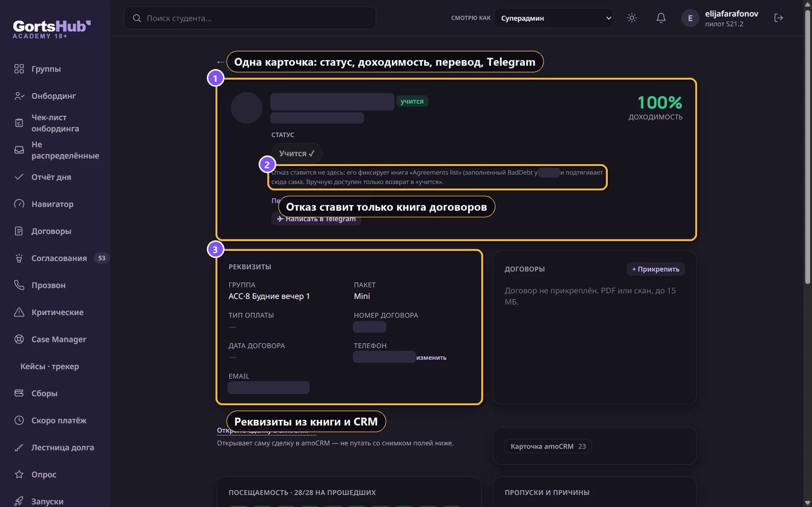Open notifications bell icon
The image size is (812, 507).
pyautogui.click(x=661, y=18)
